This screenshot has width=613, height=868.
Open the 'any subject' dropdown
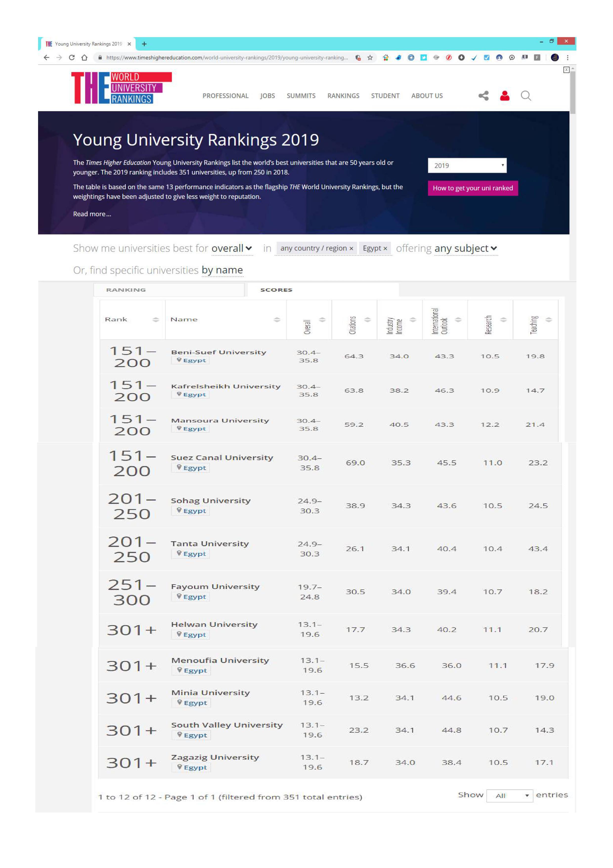[x=466, y=248]
